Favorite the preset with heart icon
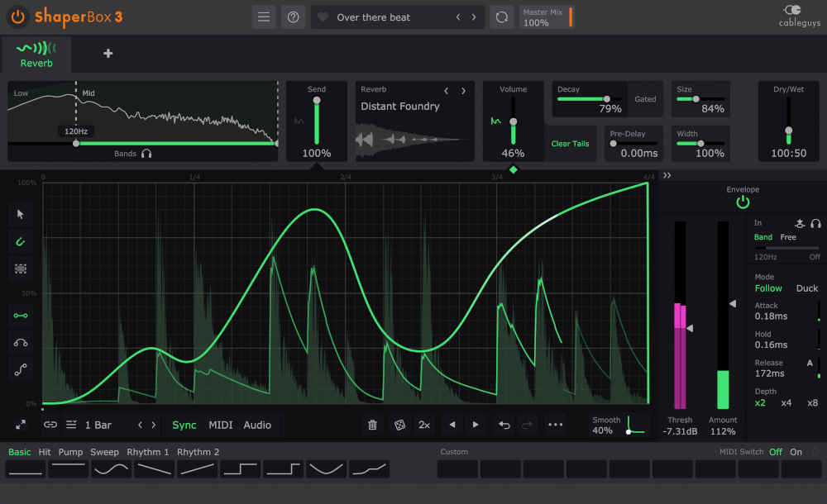 323,17
